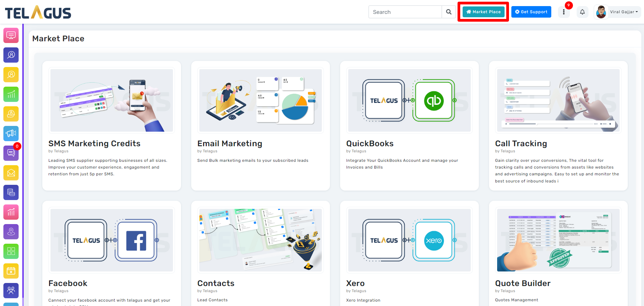Open the Xero integration thumbnail
The height and width of the screenshot is (306, 644).
pos(409,240)
